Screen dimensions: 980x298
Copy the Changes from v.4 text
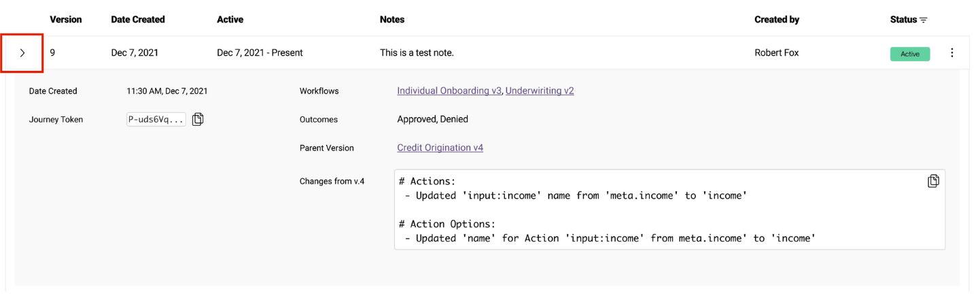[x=933, y=181]
